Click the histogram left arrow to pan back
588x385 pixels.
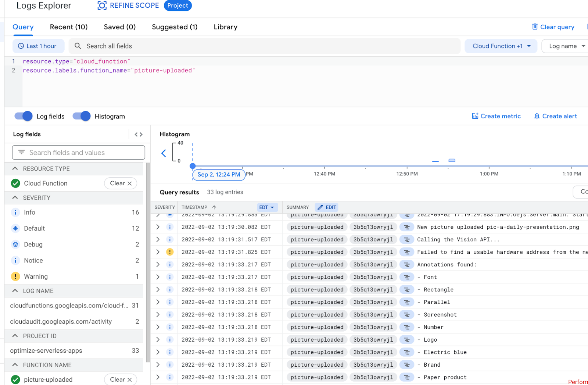tap(164, 153)
